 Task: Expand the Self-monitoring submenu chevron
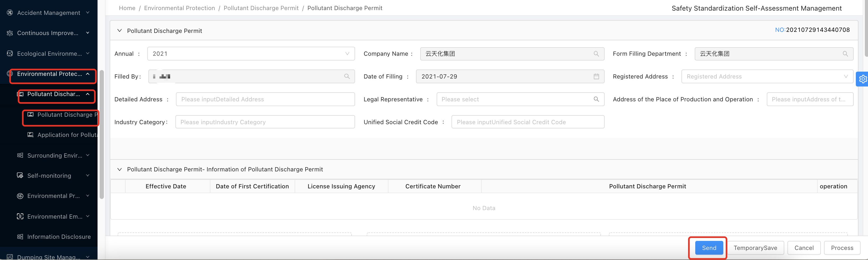point(88,175)
